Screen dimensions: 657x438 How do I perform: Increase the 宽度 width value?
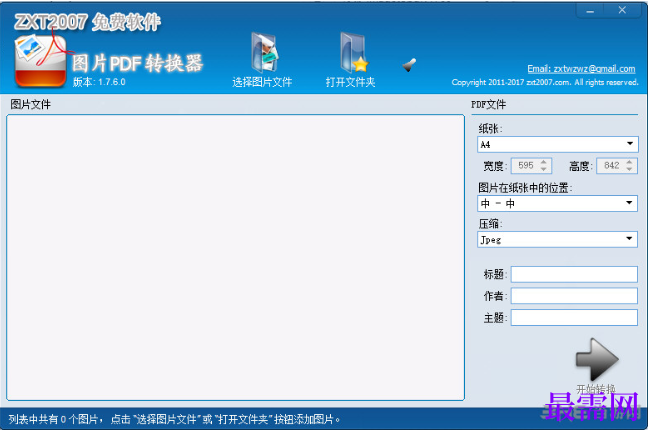click(x=544, y=162)
